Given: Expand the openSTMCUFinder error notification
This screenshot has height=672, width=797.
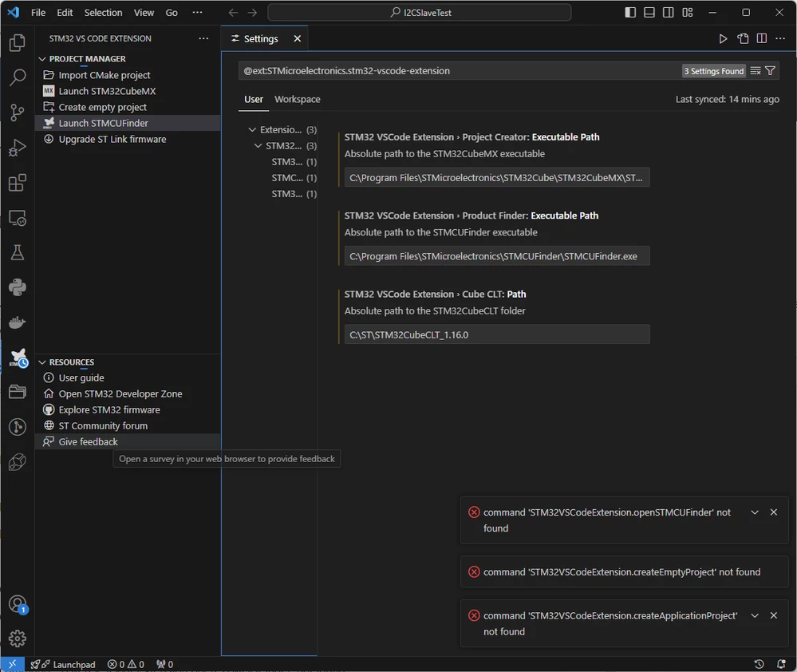Looking at the screenshot, I should (x=755, y=512).
